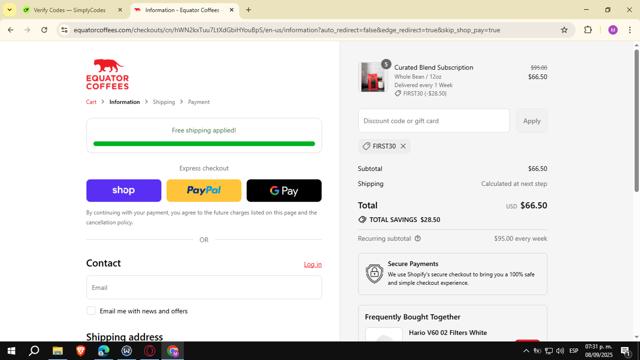Viewport: 640px width, 360px height.
Task: Bookmark this page with the star icon
Action: [x=564, y=30]
